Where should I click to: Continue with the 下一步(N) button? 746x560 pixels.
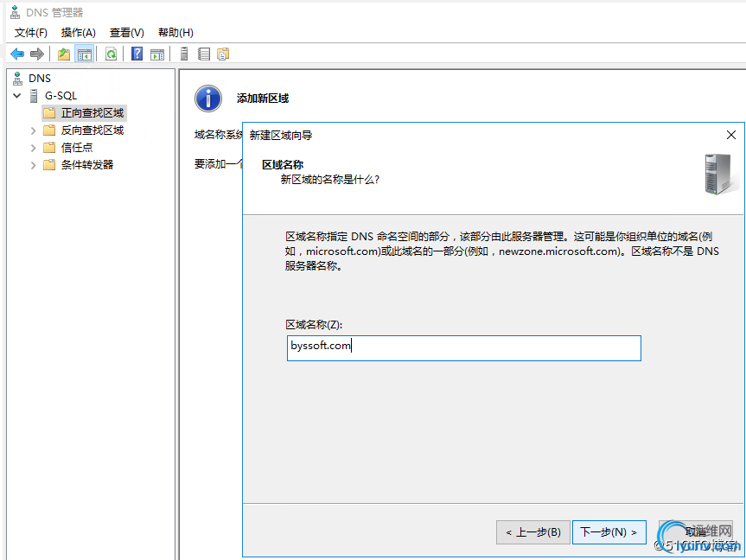[x=609, y=532]
